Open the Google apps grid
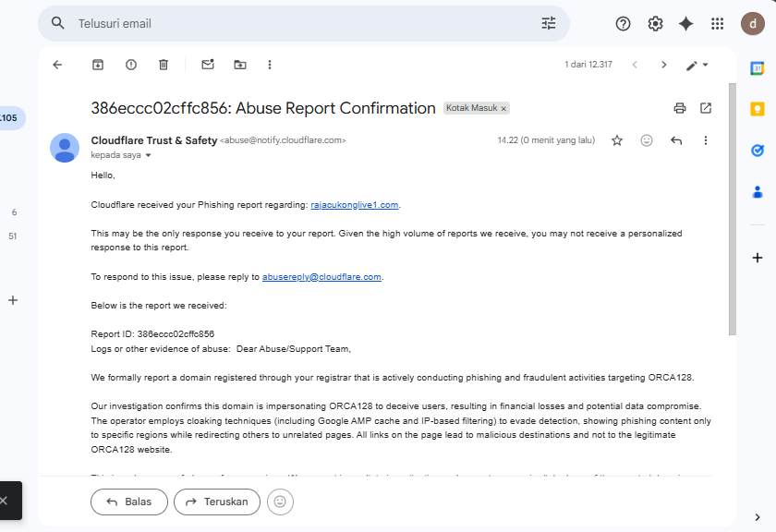This screenshot has width=776, height=532. (718, 24)
